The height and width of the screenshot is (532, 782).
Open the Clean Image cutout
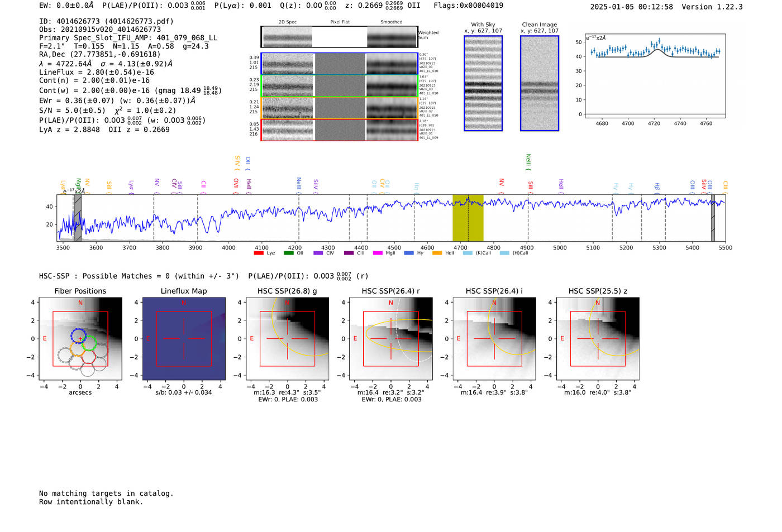pyautogui.click(x=540, y=83)
